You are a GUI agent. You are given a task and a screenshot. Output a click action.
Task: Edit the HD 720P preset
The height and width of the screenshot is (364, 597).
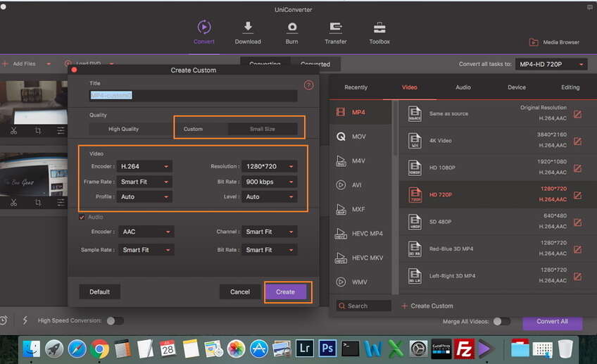pyautogui.click(x=577, y=195)
